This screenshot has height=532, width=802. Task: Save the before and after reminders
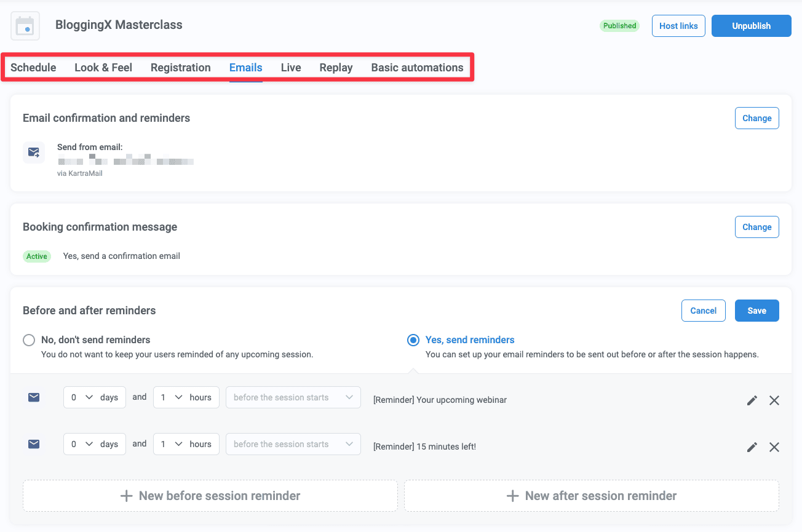pyautogui.click(x=757, y=311)
